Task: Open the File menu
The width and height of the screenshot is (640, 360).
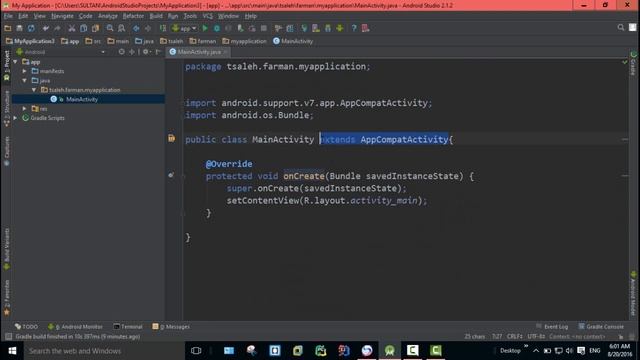Action: click(x=8, y=16)
